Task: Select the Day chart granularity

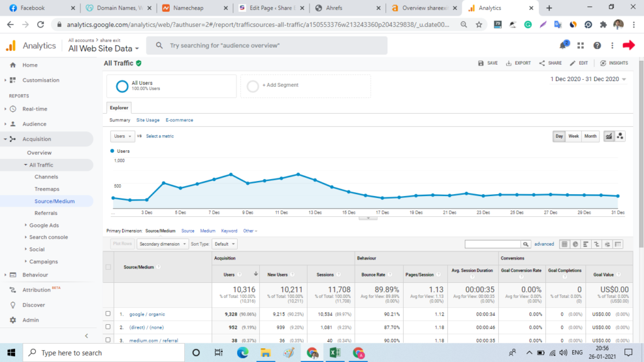Action: coord(559,136)
